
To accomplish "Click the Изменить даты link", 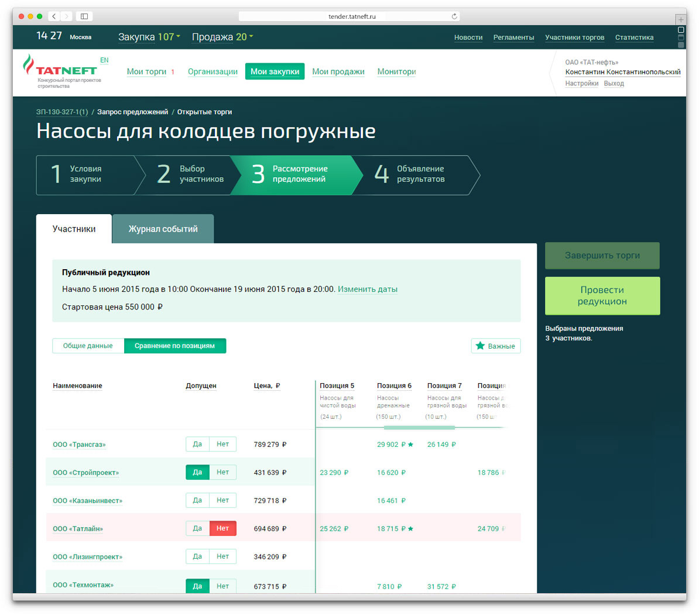I will (367, 289).
